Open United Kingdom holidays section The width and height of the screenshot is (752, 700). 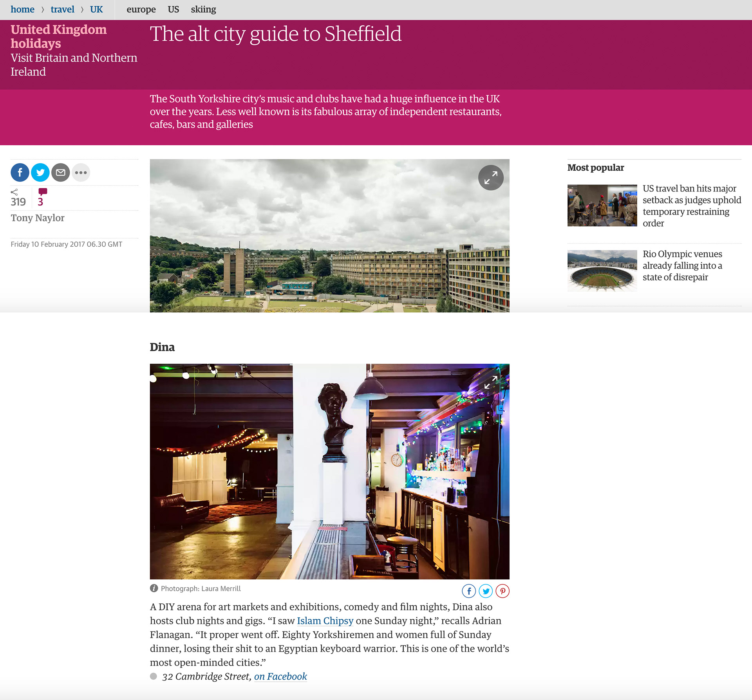tap(58, 36)
